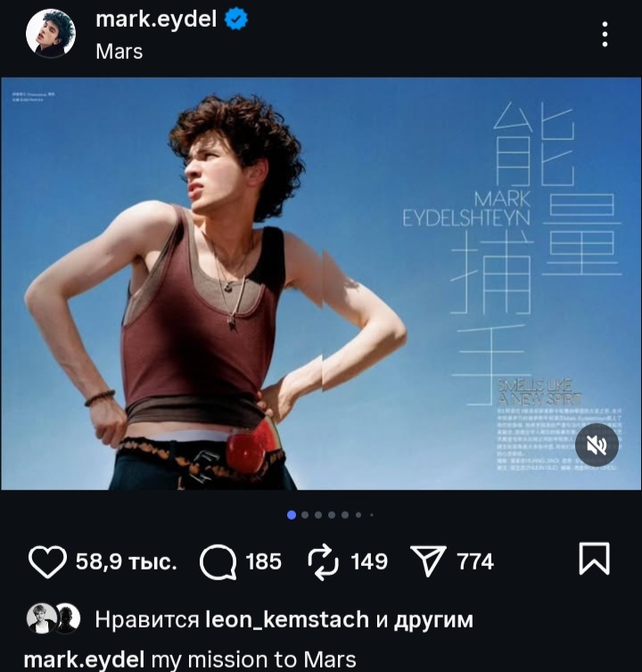Open liker avatars next to 'Нравится'
The width and height of the screenshot is (642, 672).
click(53, 619)
